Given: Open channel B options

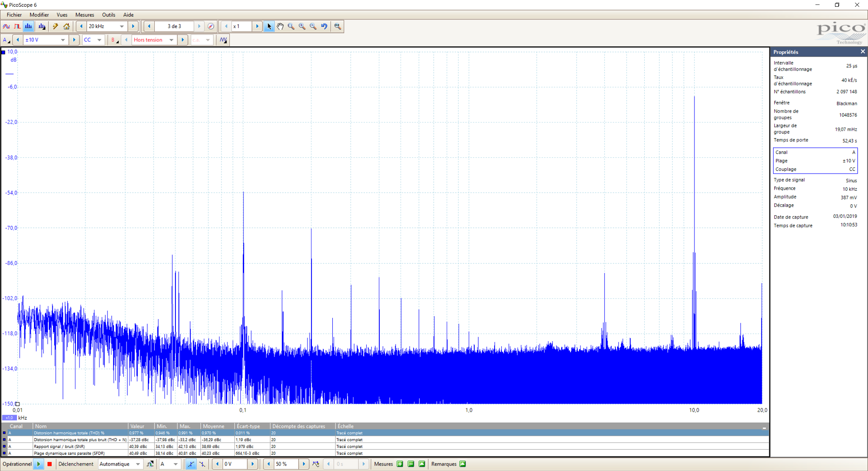Looking at the screenshot, I should [114, 40].
